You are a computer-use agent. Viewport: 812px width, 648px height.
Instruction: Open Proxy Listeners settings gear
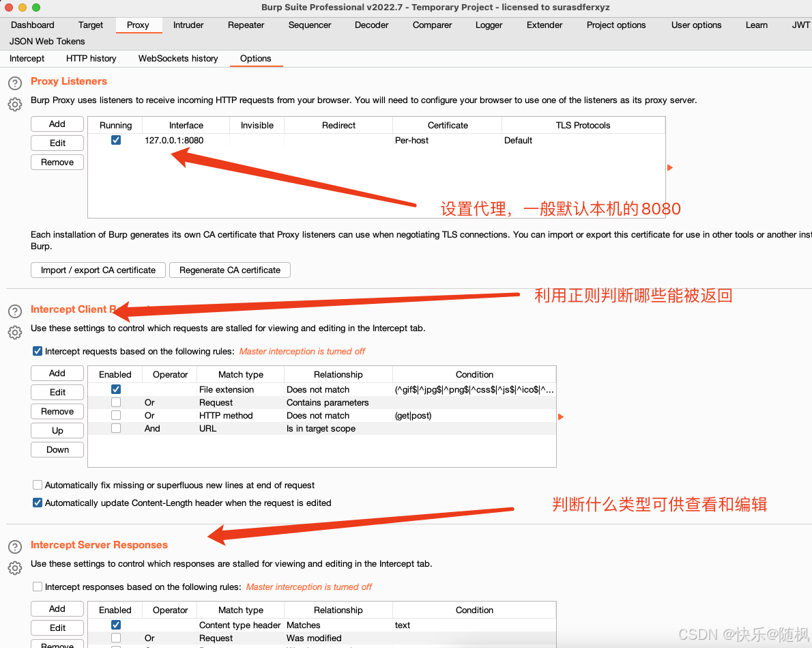pyautogui.click(x=15, y=104)
